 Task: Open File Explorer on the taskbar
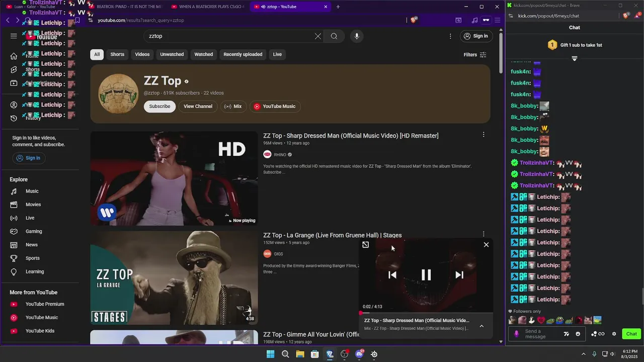[300, 354]
